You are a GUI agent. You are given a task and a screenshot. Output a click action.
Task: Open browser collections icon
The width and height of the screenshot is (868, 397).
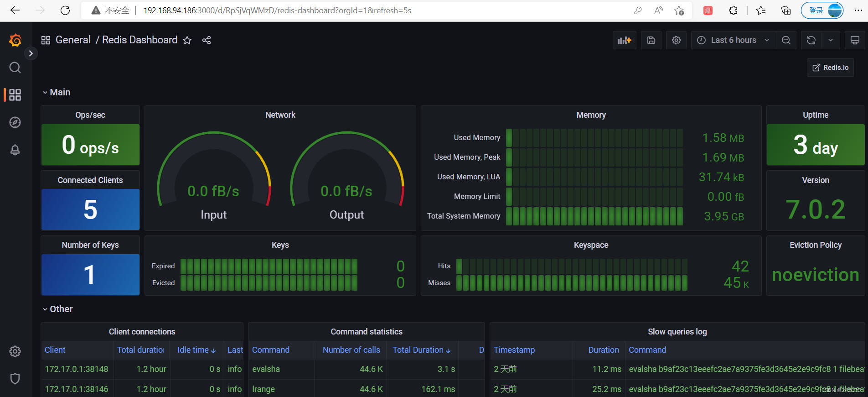[x=786, y=10]
